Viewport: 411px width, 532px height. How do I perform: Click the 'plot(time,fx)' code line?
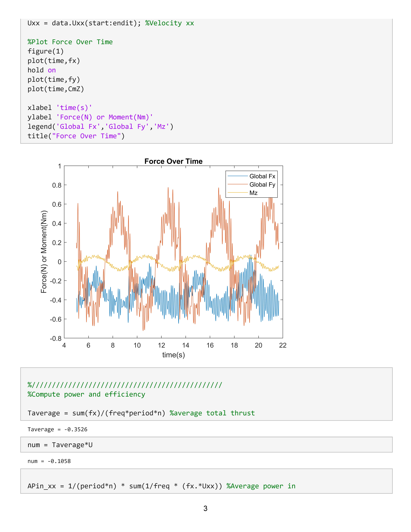click(x=54, y=61)
